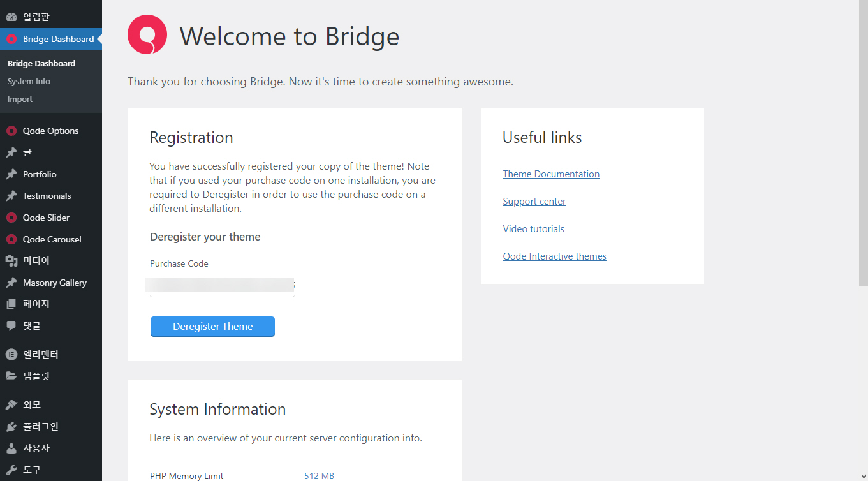Click the Elementor icon beside 엘리멘터
This screenshot has height=481, width=868.
(x=11, y=354)
